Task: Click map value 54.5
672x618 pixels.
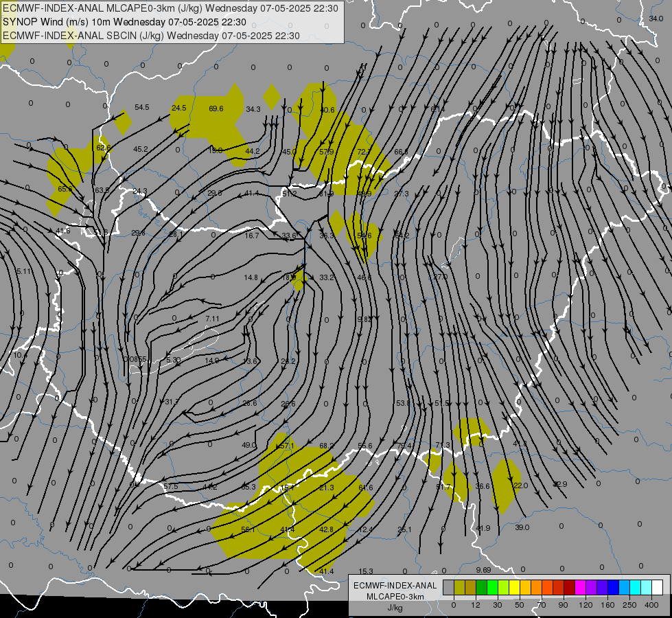Action: 142,107
